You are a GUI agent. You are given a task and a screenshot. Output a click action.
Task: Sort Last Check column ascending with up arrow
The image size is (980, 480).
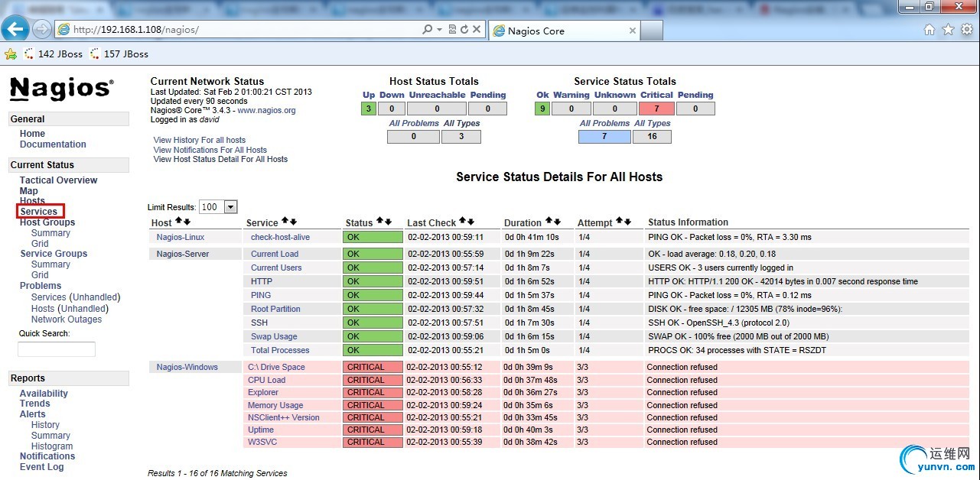[463, 221]
